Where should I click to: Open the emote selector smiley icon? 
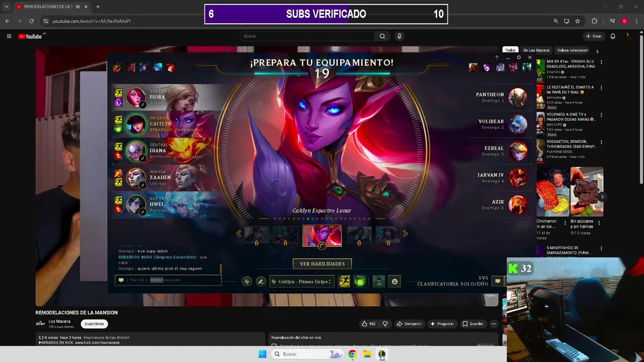394,282
